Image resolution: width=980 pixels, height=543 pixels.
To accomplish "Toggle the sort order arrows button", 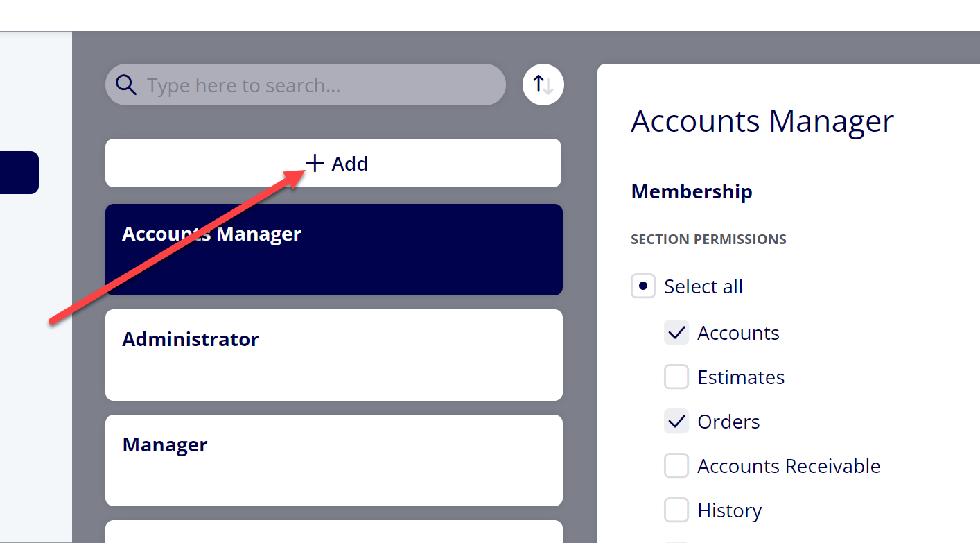I will pyautogui.click(x=543, y=85).
